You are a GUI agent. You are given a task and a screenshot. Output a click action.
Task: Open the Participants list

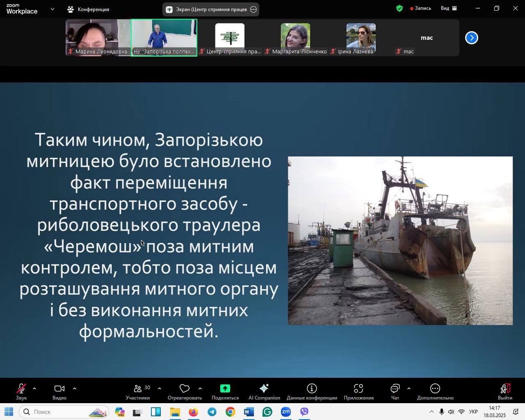click(x=138, y=392)
